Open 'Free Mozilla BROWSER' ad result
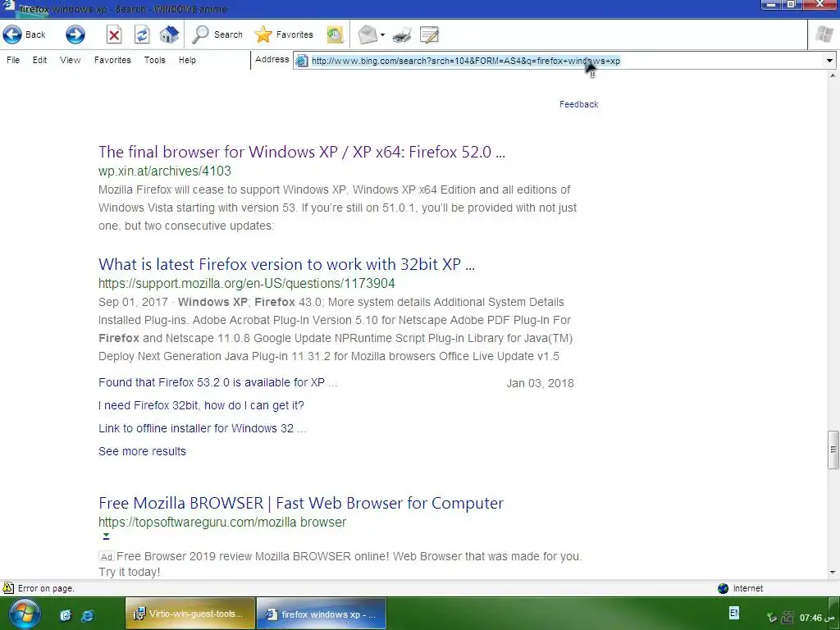Image resolution: width=840 pixels, height=630 pixels. [x=301, y=503]
